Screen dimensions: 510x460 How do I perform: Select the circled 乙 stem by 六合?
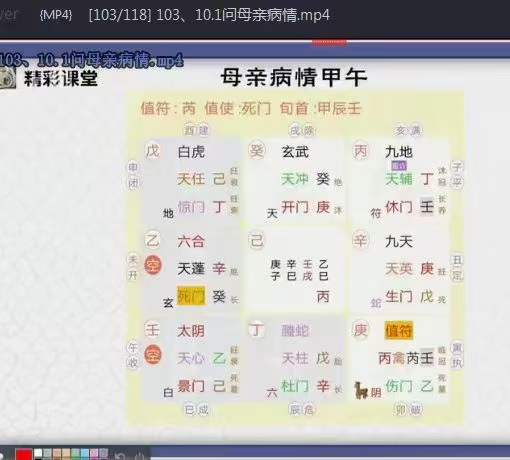click(153, 240)
